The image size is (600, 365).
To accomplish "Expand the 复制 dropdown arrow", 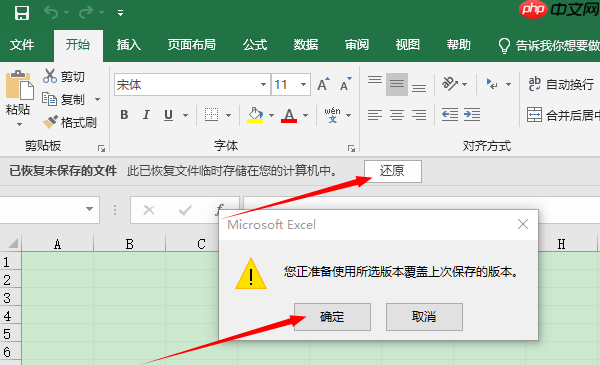I will click(98, 100).
